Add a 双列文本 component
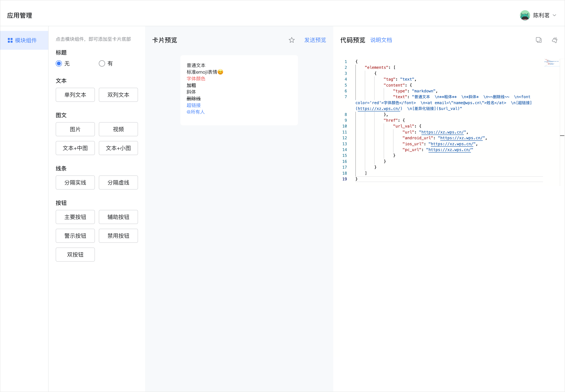565x392 pixels. click(x=118, y=95)
